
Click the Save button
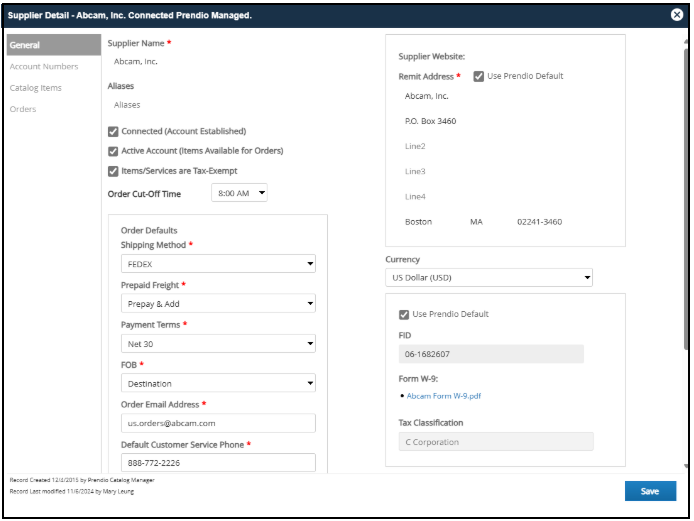click(x=650, y=491)
